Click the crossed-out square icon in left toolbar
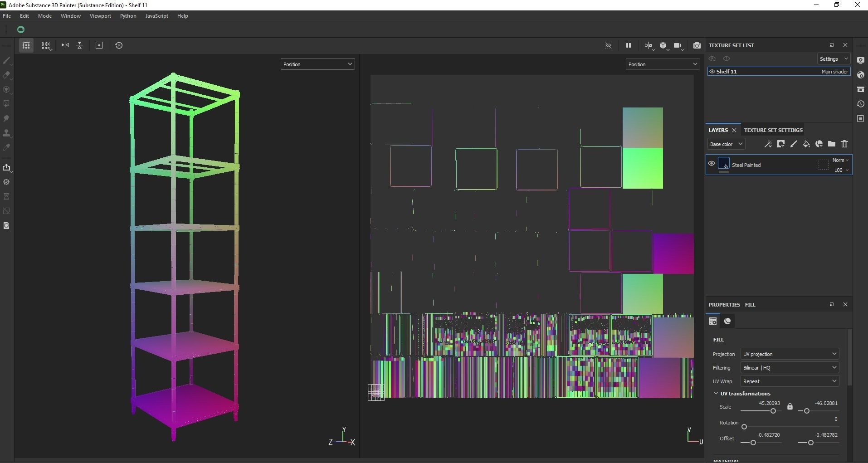 click(x=7, y=211)
